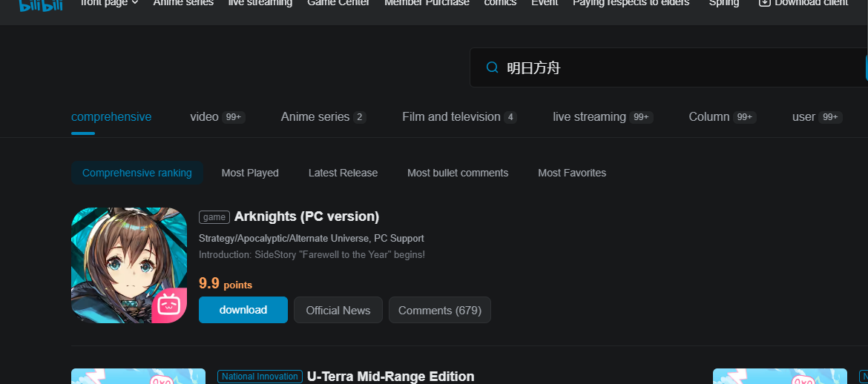Screen dimensions: 868x384
Task: Open Comments (679)
Action: 439,310
